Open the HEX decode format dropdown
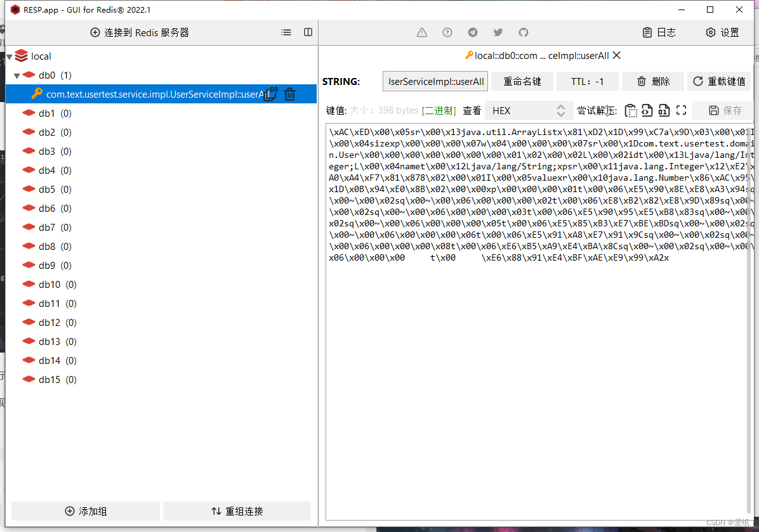The width and height of the screenshot is (759, 532). 528,110
